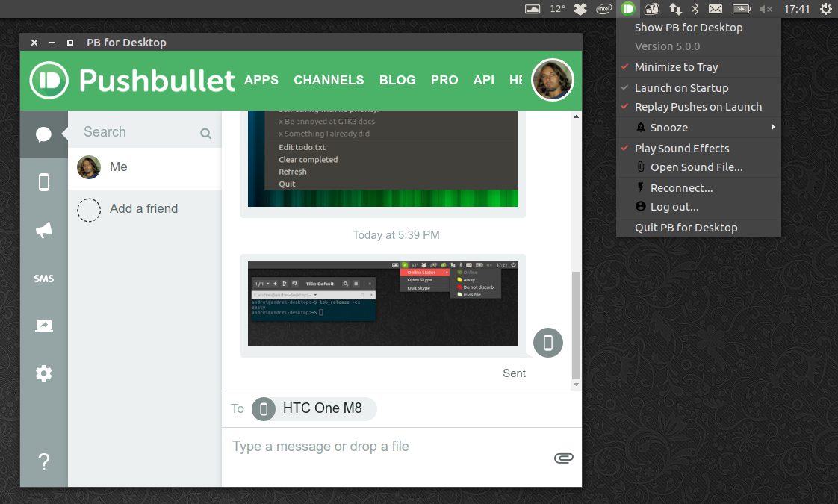
Task: Click the search magnifier icon
Action: pos(205,133)
